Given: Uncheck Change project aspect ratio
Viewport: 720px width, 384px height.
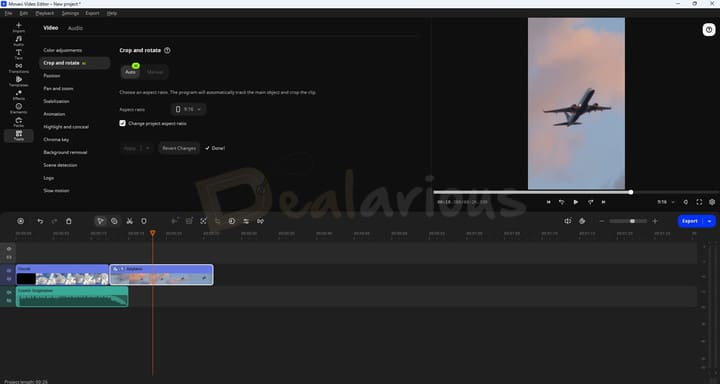Looking at the screenshot, I should tap(122, 123).
